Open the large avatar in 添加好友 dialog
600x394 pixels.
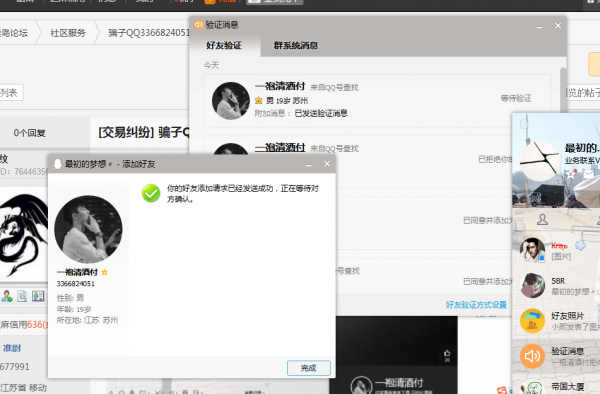pos(88,229)
